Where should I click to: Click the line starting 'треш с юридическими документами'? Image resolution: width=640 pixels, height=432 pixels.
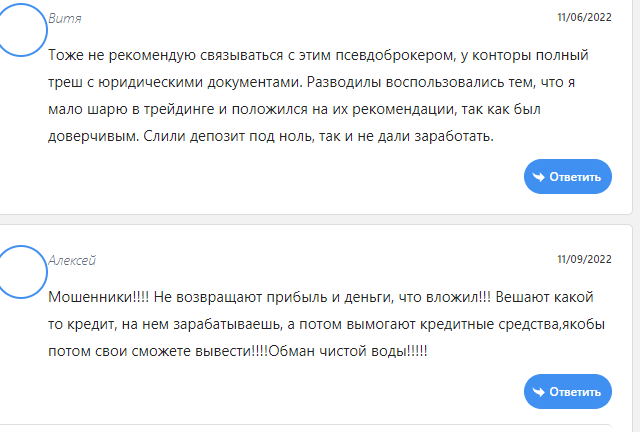point(311,82)
